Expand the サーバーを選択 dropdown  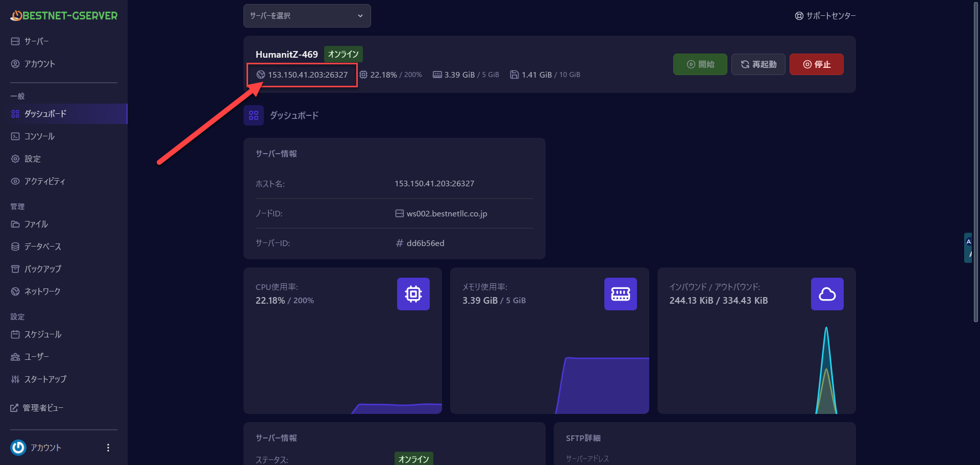tap(307, 16)
